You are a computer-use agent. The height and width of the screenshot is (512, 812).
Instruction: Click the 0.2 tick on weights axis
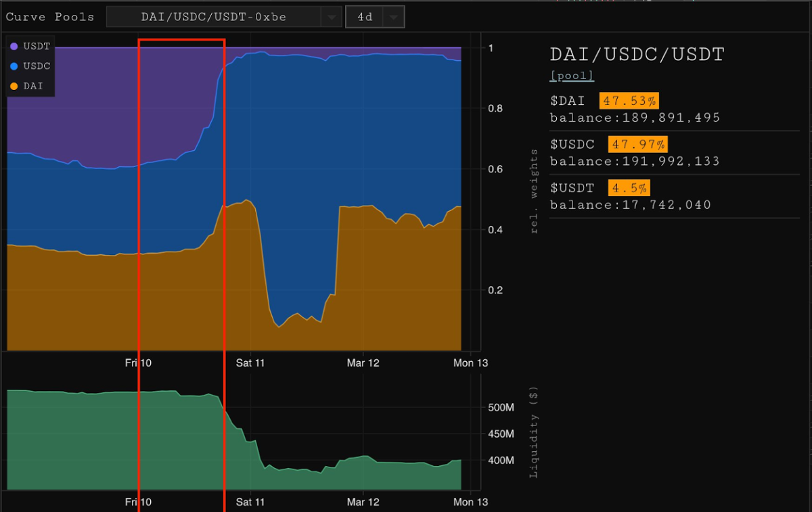(x=495, y=290)
